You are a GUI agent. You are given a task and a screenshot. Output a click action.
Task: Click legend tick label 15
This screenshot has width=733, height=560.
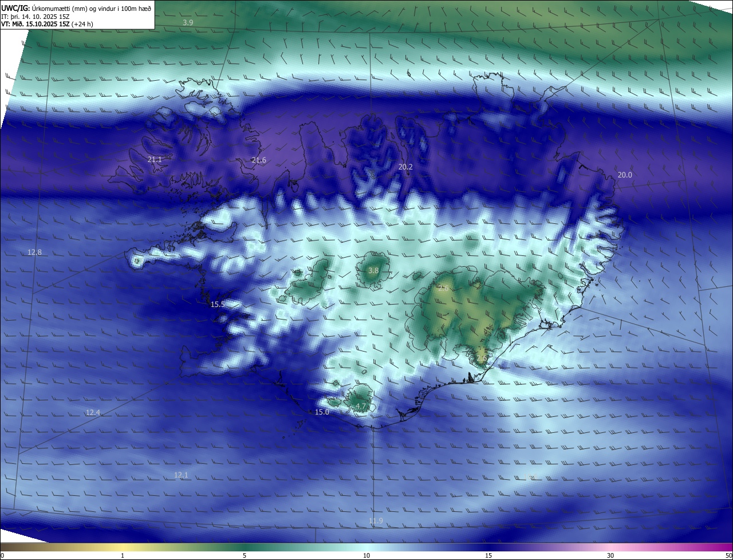coord(488,555)
